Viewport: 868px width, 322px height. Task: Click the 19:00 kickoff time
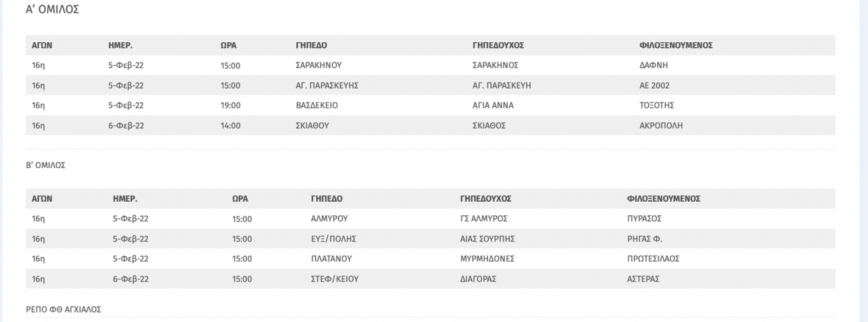(x=231, y=105)
